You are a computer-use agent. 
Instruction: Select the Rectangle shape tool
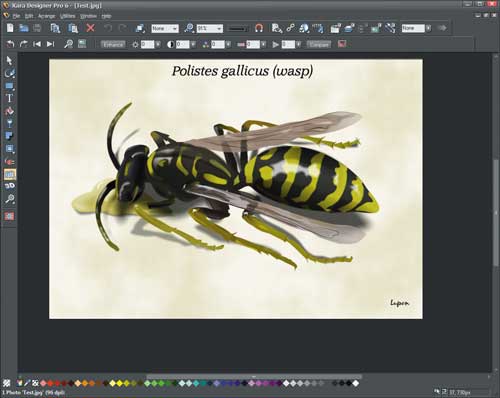(10, 86)
